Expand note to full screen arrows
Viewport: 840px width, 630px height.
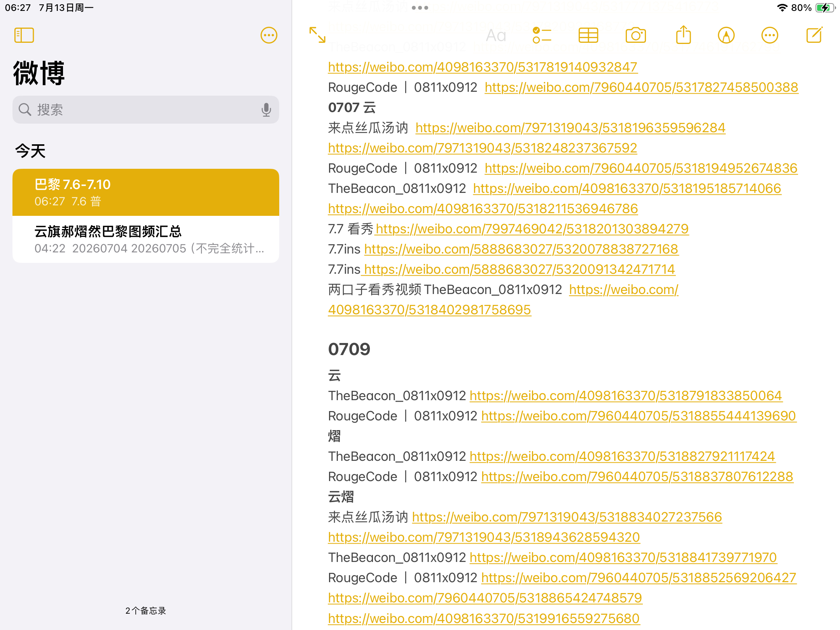tap(317, 35)
